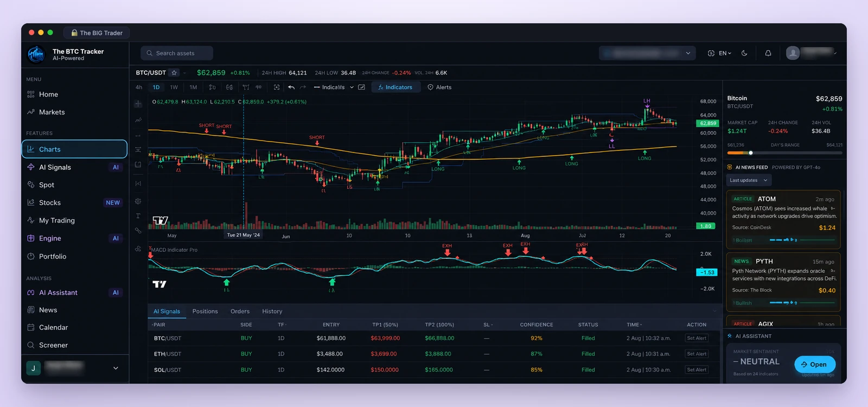Switch chart to 1M timeframe
The height and width of the screenshot is (407, 868).
point(193,87)
